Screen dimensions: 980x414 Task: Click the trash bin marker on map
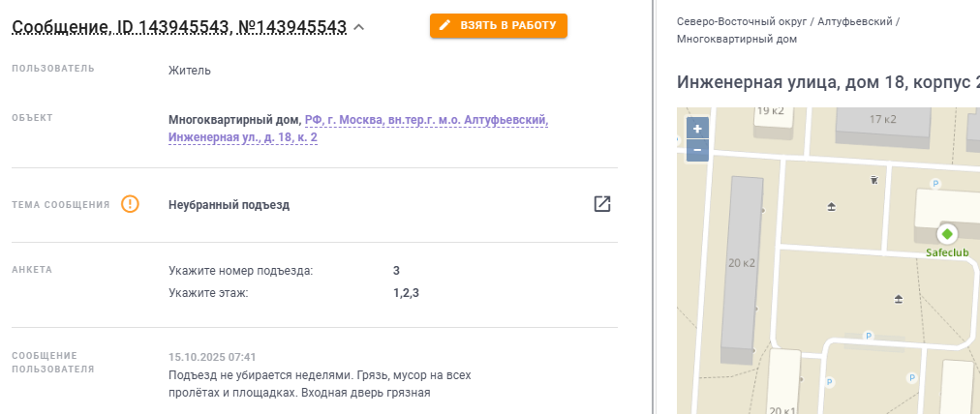[x=874, y=180]
